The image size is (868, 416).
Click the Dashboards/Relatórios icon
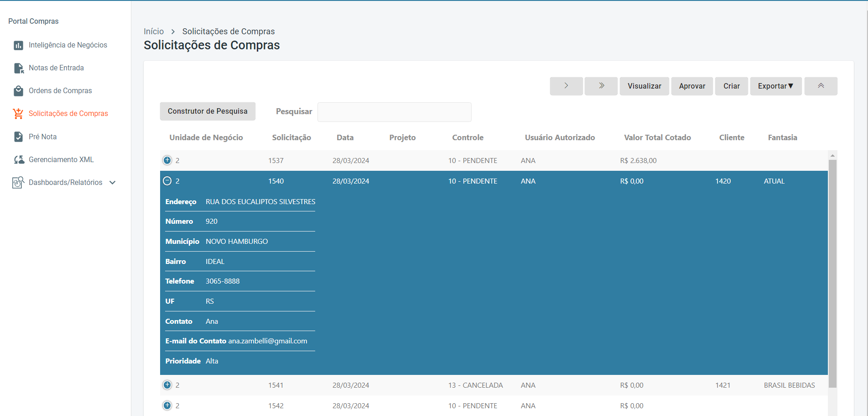(18, 183)
